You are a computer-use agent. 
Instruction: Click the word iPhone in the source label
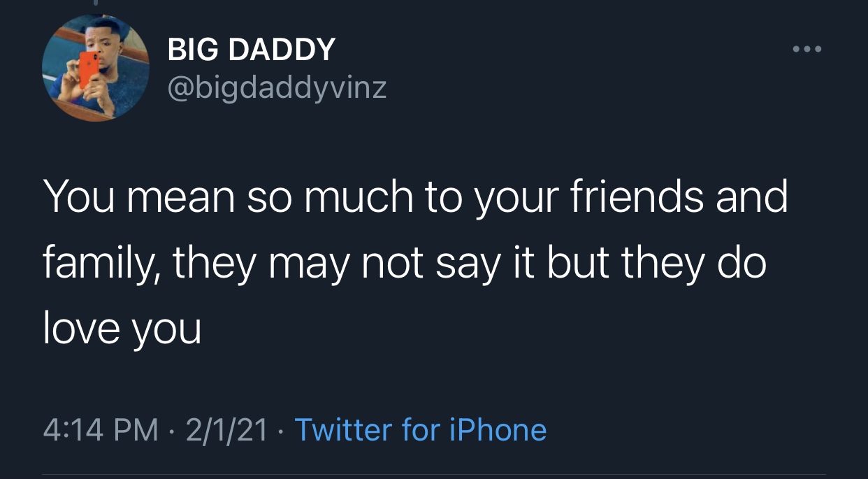tap(497, 429)
